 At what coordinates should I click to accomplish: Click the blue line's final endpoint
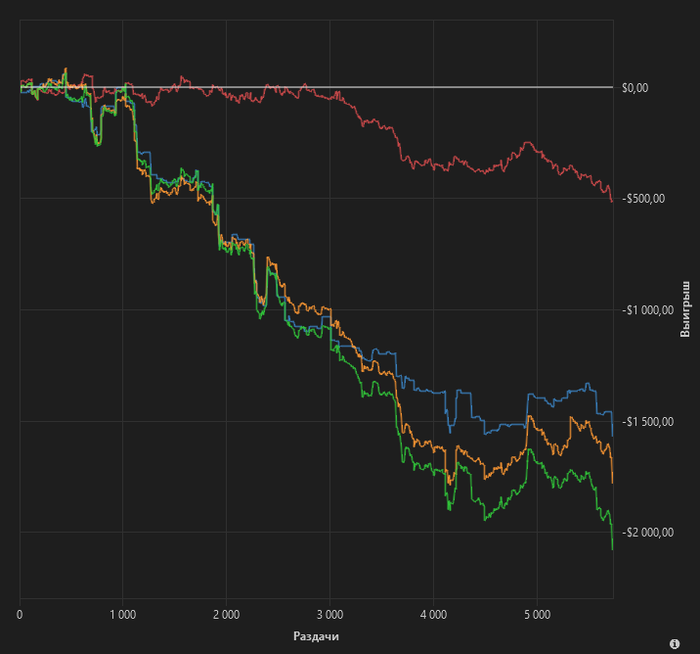pyautogui.click(x=612, y=436)
